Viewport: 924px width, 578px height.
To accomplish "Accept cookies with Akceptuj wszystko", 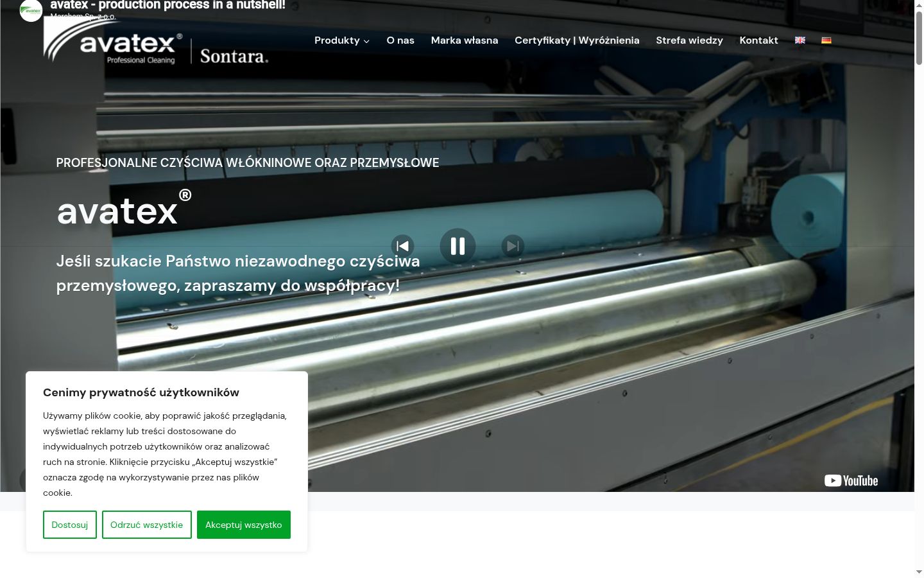I will point(244,525).
